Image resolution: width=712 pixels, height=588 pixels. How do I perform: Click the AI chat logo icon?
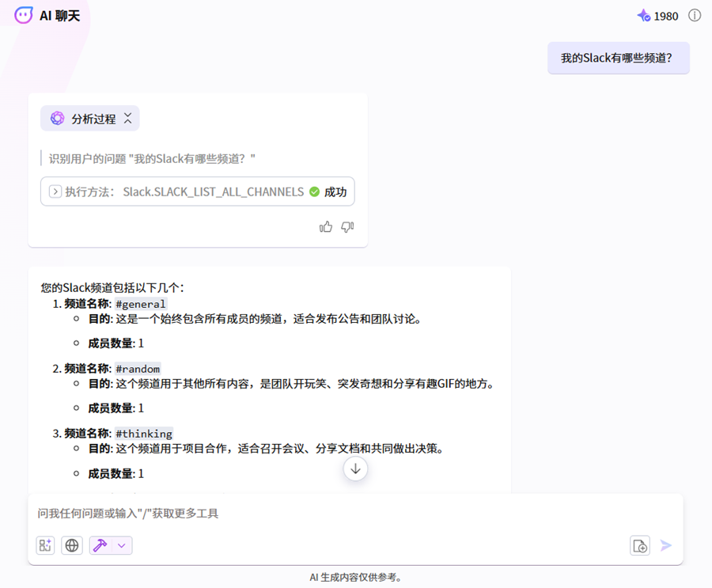point(24,15)
